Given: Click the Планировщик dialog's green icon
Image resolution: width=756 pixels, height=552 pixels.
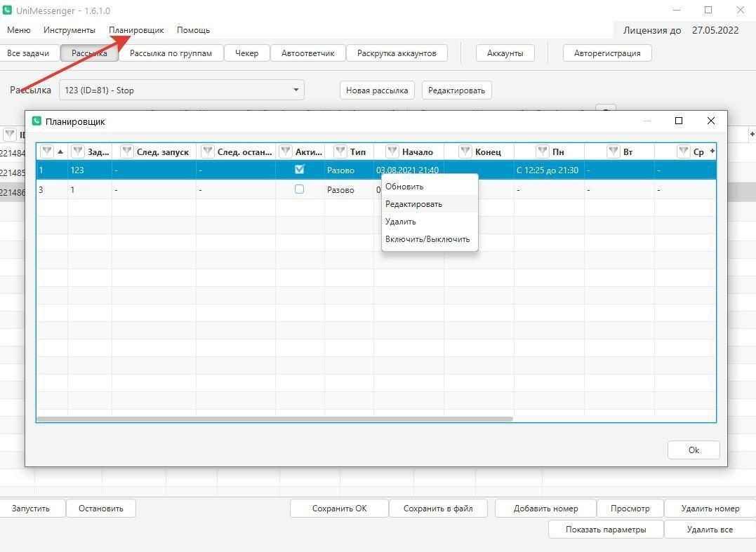Looking at the screenshot, I should coord(37,121).
